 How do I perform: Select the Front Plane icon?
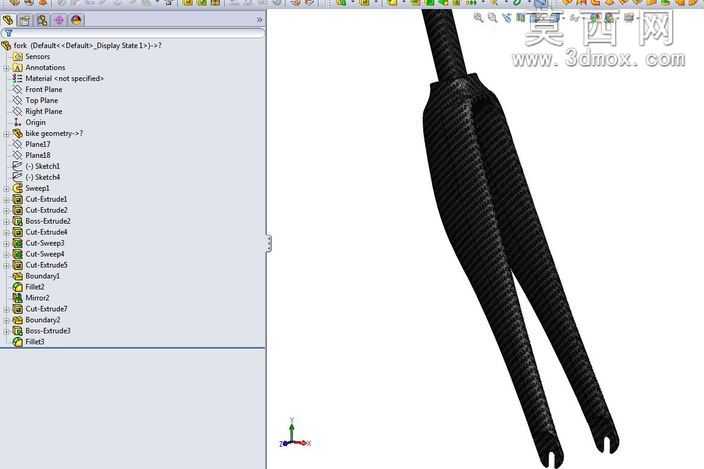[18, 89]
